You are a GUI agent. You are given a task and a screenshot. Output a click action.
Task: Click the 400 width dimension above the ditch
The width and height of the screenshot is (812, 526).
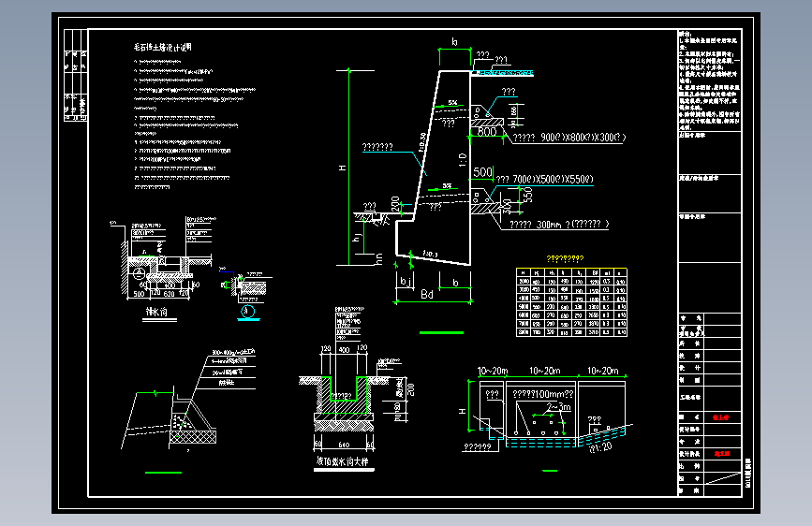pyautogui.click(x=344, y=350)
